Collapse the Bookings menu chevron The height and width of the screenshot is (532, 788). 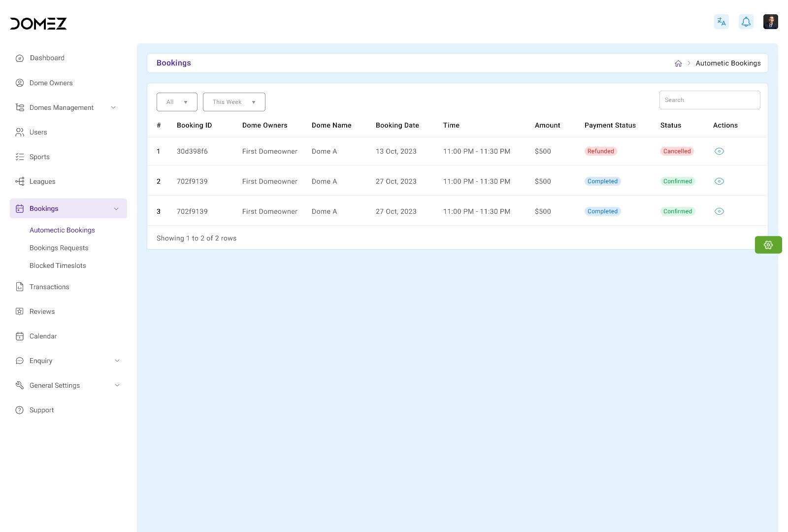(x=116, y=209)
